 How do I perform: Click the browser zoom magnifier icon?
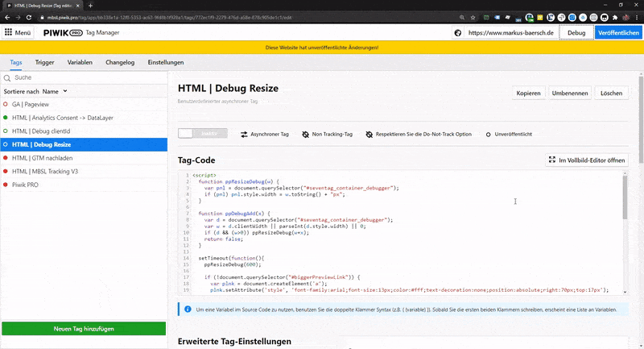[x=462, y=18]
